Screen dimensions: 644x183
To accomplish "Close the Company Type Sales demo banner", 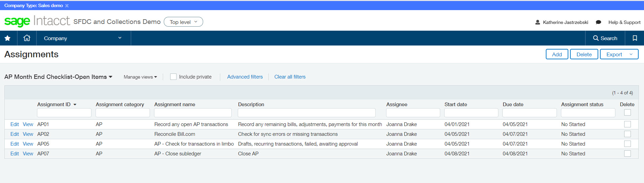I will (x=67, y=6).
